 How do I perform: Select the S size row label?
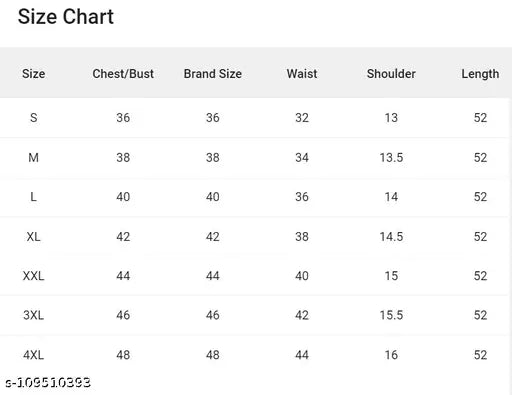tap(33, 118)
